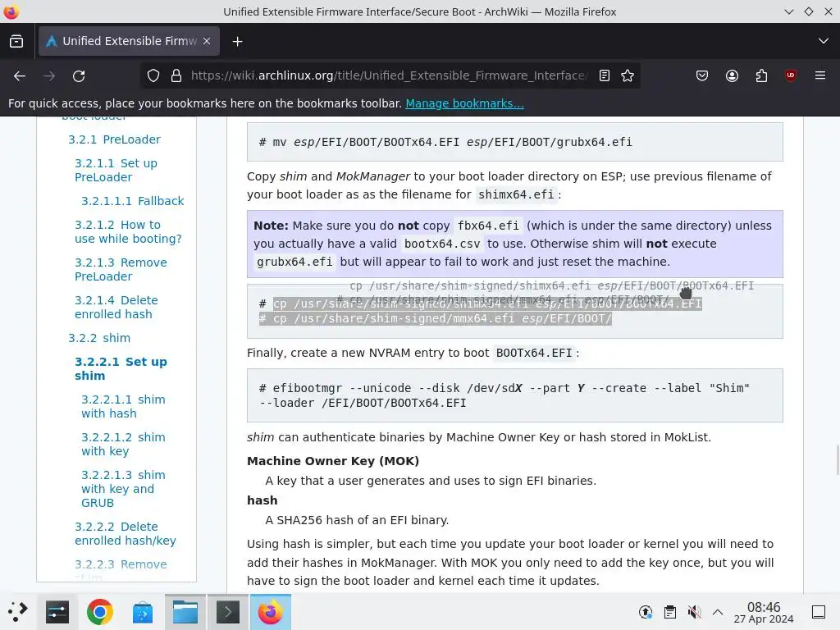Click the inline code fbx64.efi

tap(488, 226)
